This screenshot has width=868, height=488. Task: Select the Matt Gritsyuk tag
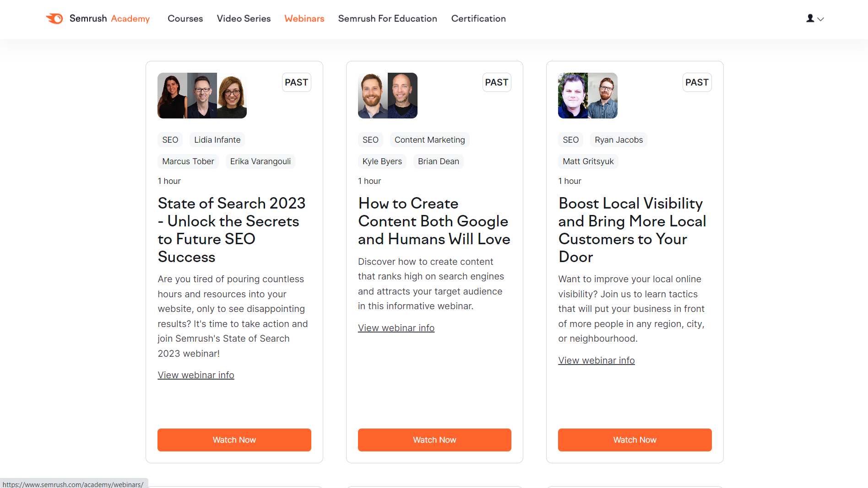point(588,161)
